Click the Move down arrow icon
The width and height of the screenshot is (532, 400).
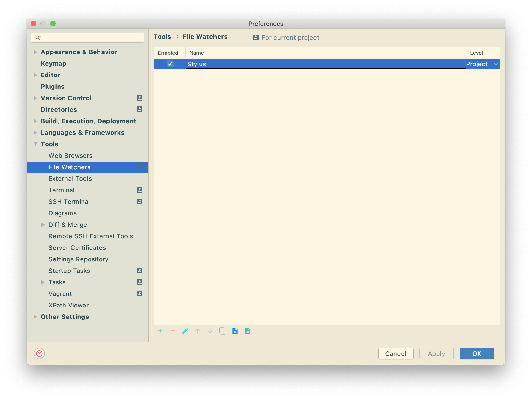(x=210, y=331)
